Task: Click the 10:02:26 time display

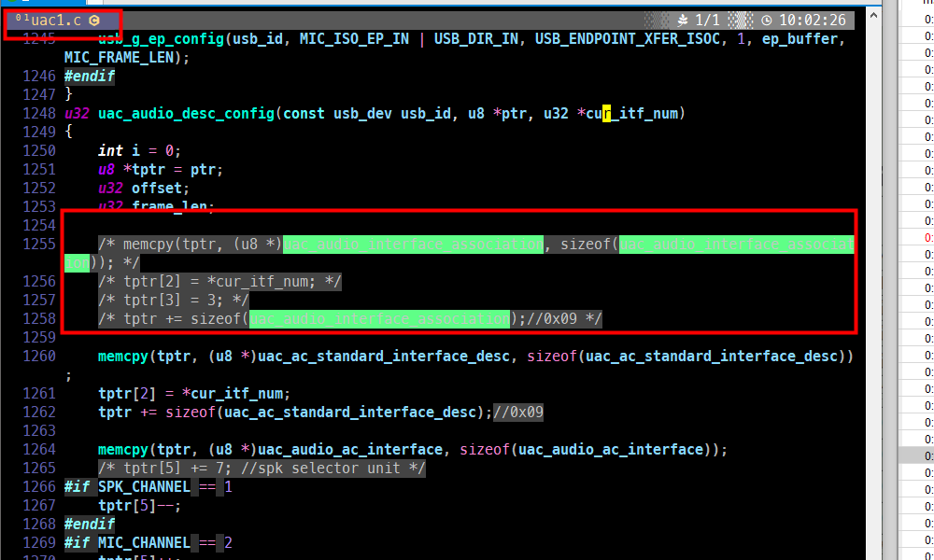Action: point(813,21)
